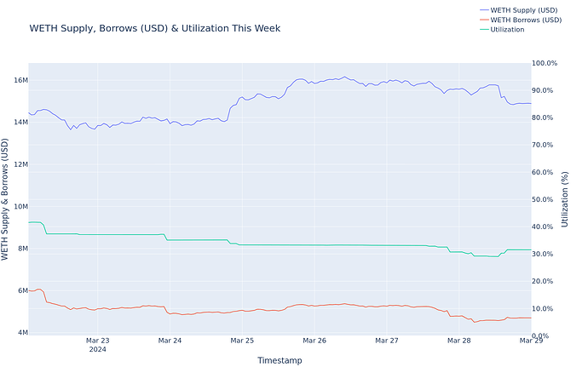588x367 pixels.
Task: Click the Mar 25 x-axis tick label
Action: (x=242, y=341)
